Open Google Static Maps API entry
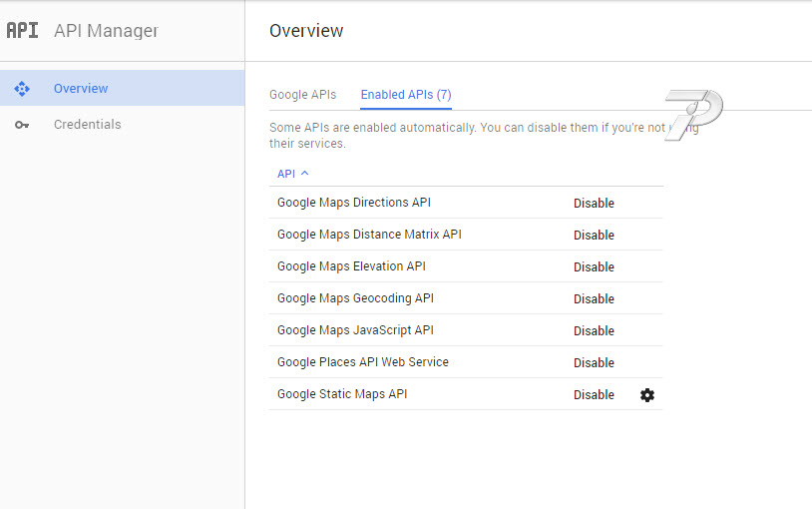812x509 pixels. pos(342,394)
